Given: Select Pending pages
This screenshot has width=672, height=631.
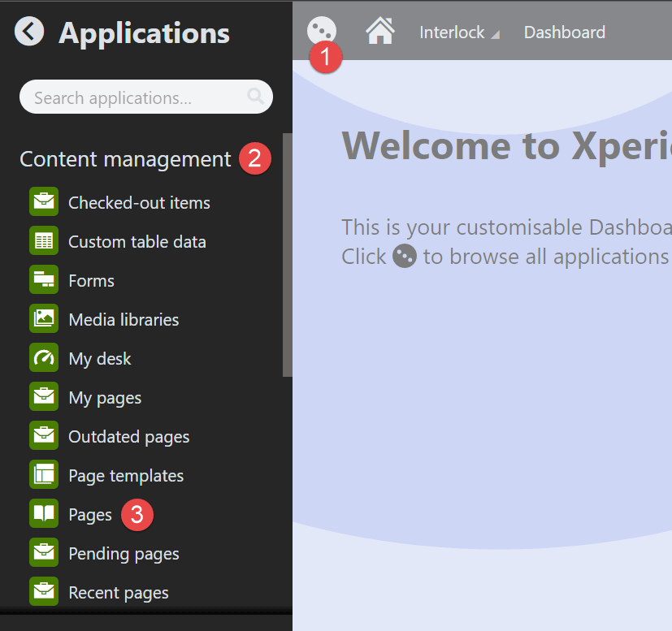Looking at the screenshot, I should pos(124,555).
